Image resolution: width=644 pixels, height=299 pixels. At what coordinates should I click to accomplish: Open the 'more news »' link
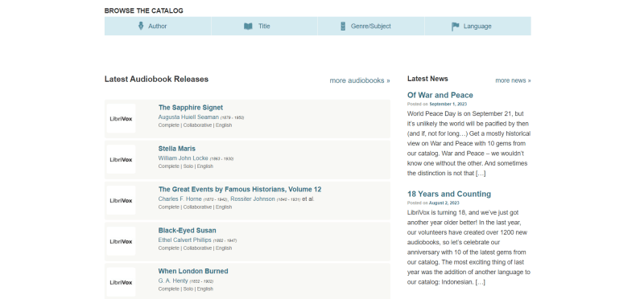[513, 80]
